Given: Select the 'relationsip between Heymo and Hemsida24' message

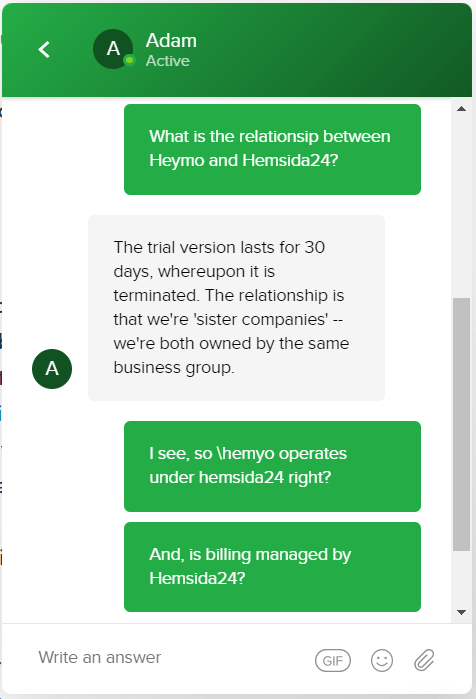Looking at the screenshot, I should pos(272,149).
